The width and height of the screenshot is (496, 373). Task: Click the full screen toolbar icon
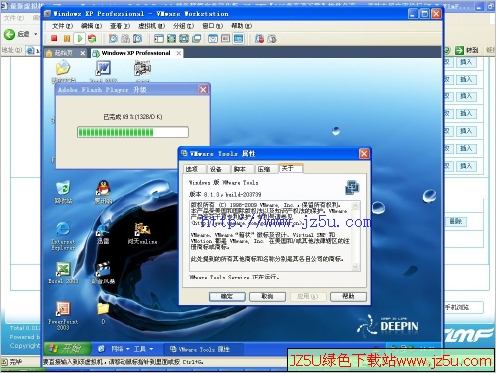tap(172, 39)
